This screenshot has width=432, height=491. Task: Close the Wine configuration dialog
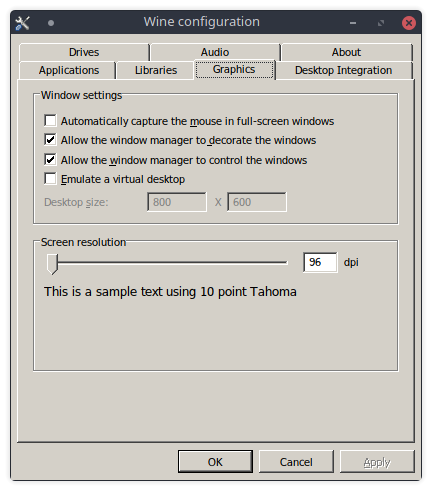(409, 23)
